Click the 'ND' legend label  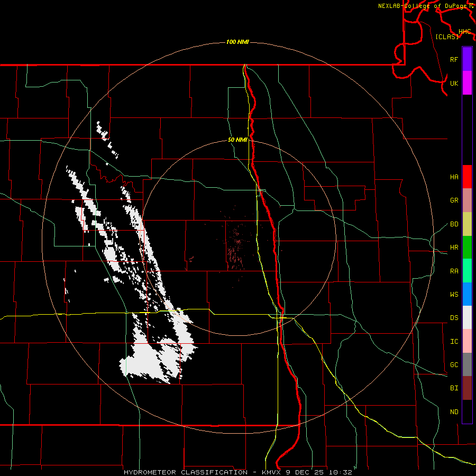454,412
